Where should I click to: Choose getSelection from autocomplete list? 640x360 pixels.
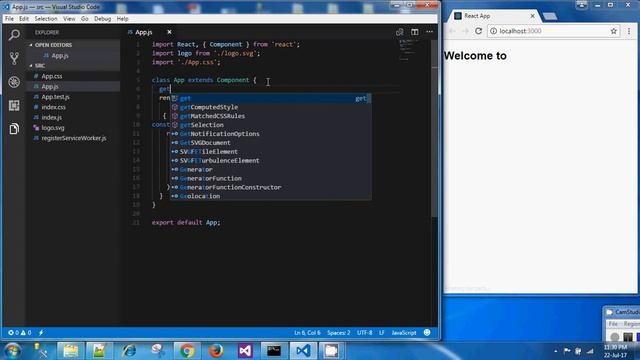(271, 125)
